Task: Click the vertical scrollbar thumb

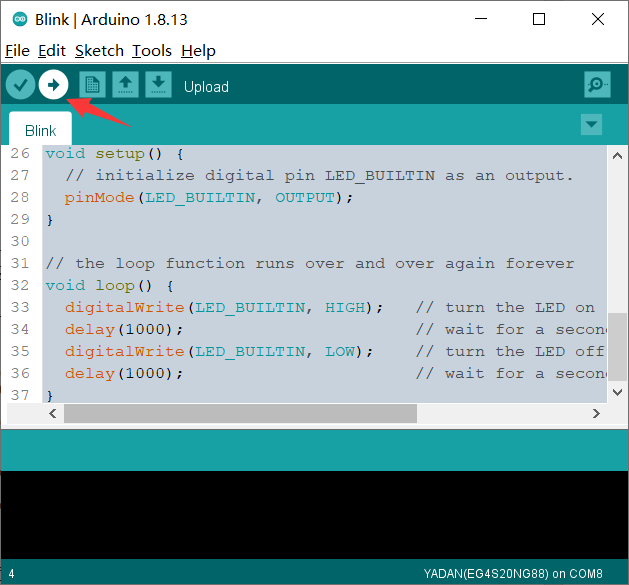Action: point(617,347)
